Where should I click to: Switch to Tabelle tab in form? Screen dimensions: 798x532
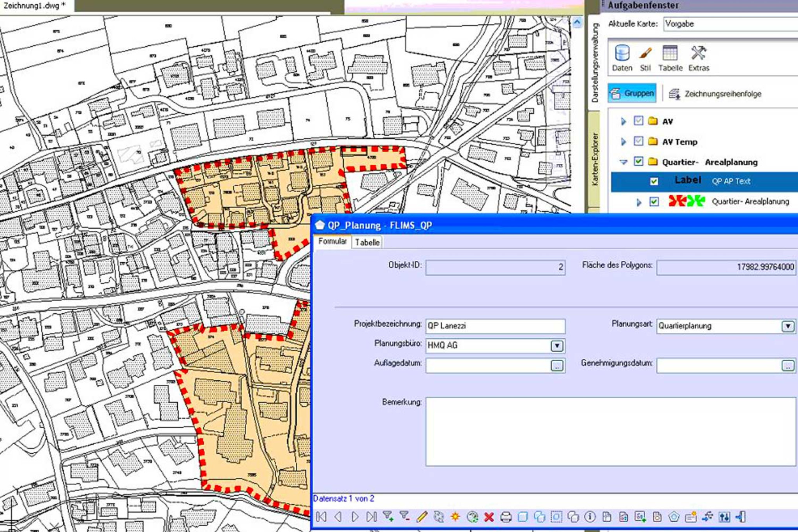tap(367, 242)
